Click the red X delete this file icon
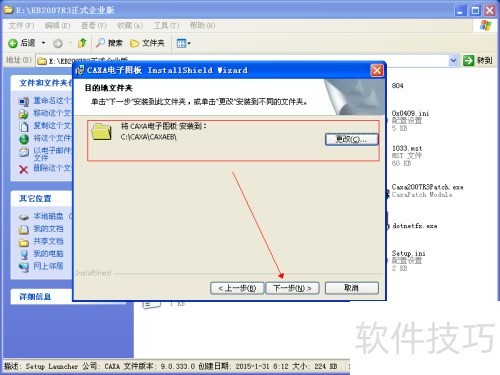This screenshot has width=500, height=375. pos(24,169)
